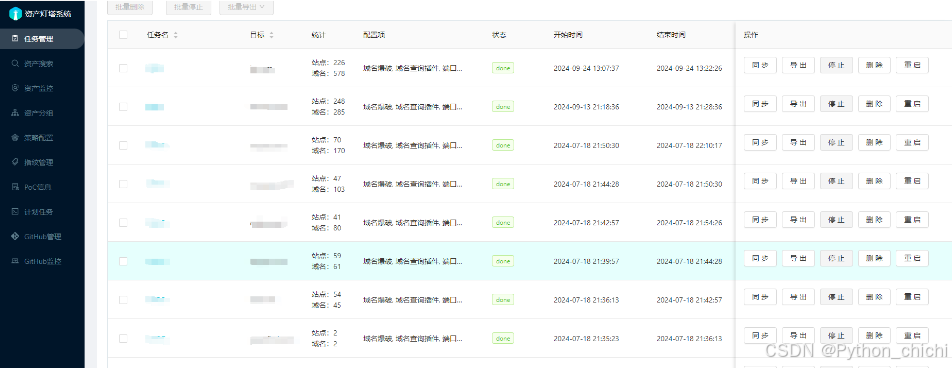Open task name link in row with 站点 248
The height and width of the screenshot is (368, 952).
154,107
